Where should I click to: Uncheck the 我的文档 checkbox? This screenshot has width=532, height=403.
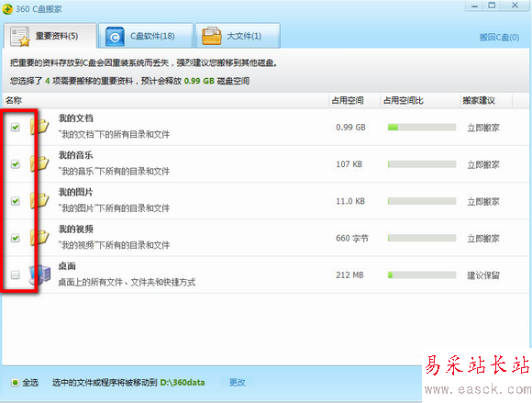coord(15,128)
